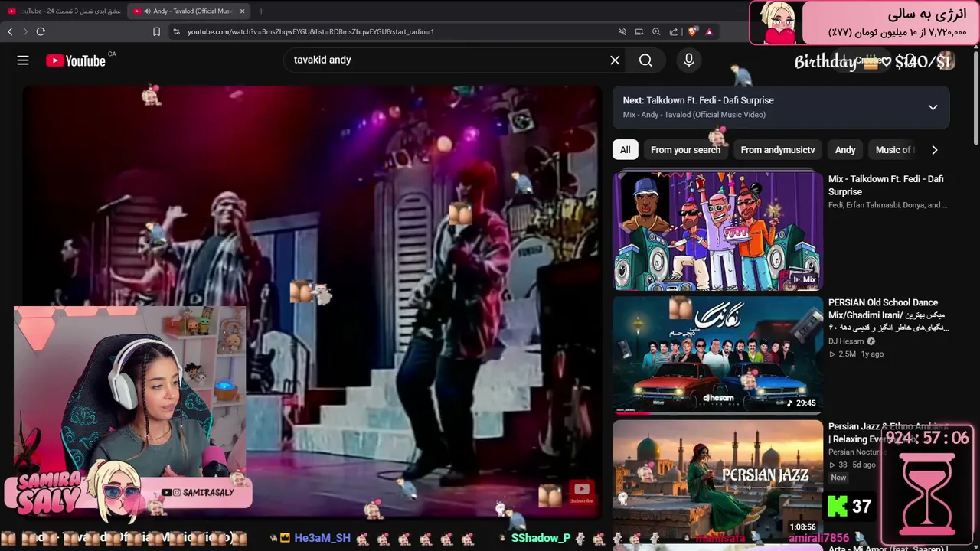Image resolution: width=980 pixels, height=551 pixels.
Task: Start voice search with microphone
Action: pyautogui.click(x=689, y=60)
